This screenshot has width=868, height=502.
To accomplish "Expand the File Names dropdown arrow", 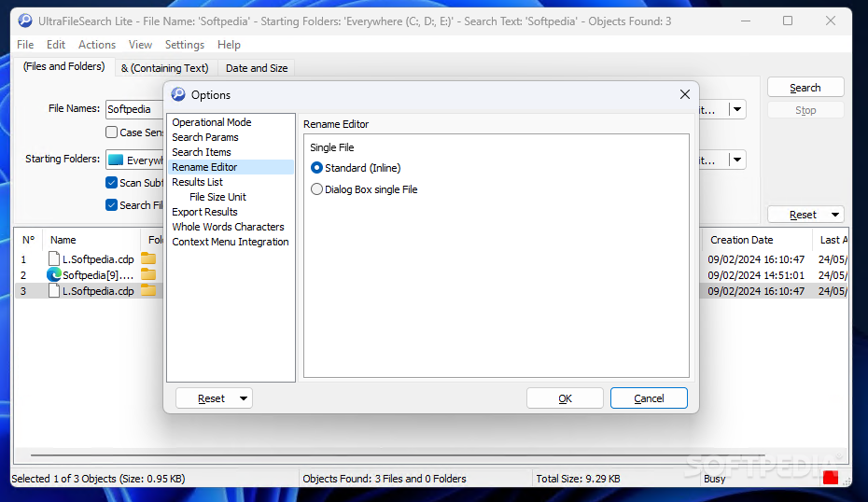I will tap(736, 109).
